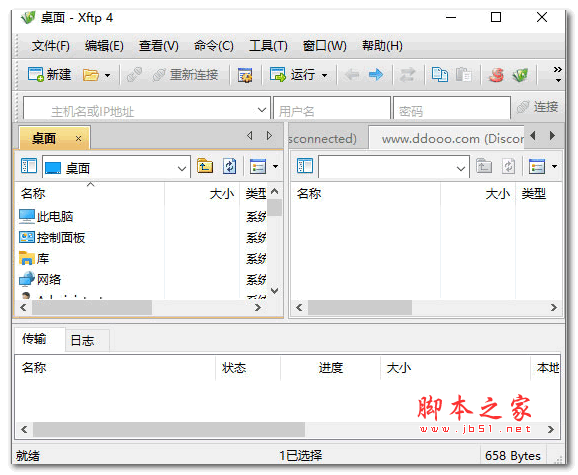
Task: Click remote view mode icon
Action: click(x=537, y=166)
